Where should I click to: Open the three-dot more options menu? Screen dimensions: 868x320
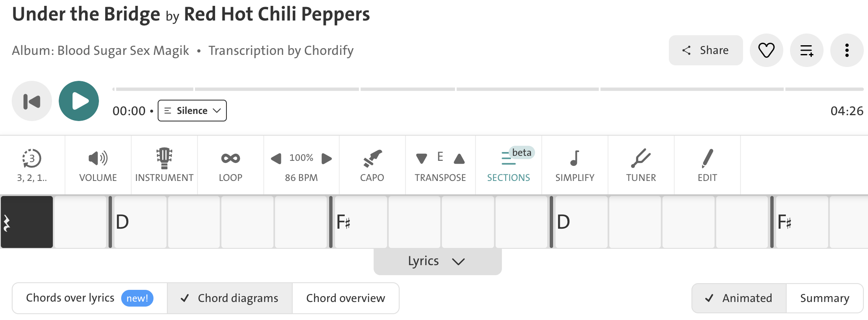(847, 50)
